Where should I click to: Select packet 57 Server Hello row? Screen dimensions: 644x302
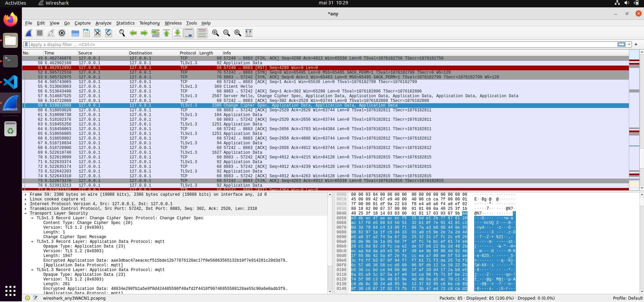(325, 96)
